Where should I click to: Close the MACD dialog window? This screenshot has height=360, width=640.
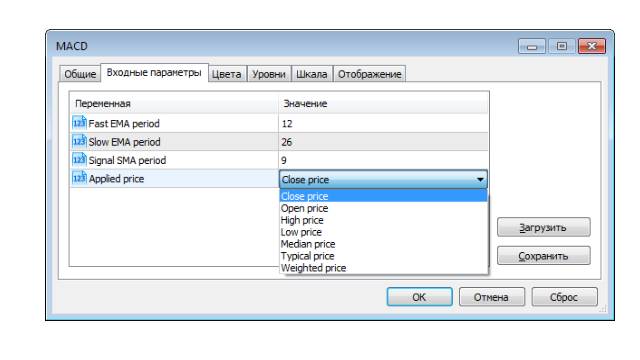(x=592, y=46)
